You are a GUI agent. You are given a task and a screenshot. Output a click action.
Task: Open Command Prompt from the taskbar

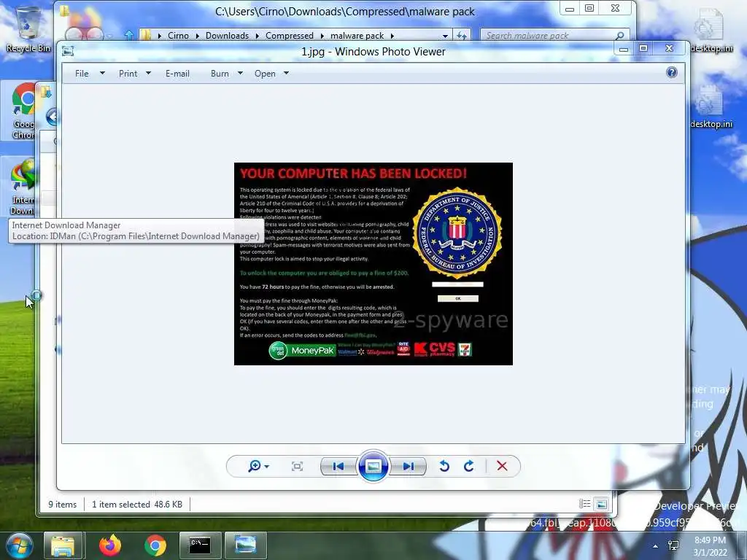pos(200,545)
